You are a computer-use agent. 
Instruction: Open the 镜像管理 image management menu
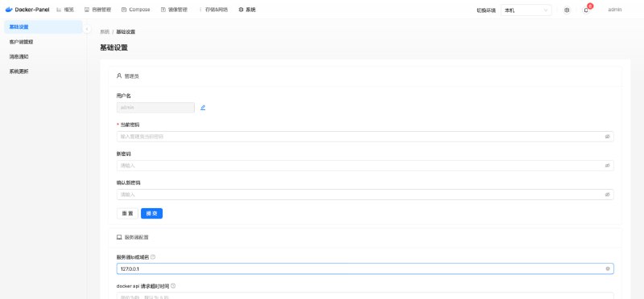click(x=174, y=10)
